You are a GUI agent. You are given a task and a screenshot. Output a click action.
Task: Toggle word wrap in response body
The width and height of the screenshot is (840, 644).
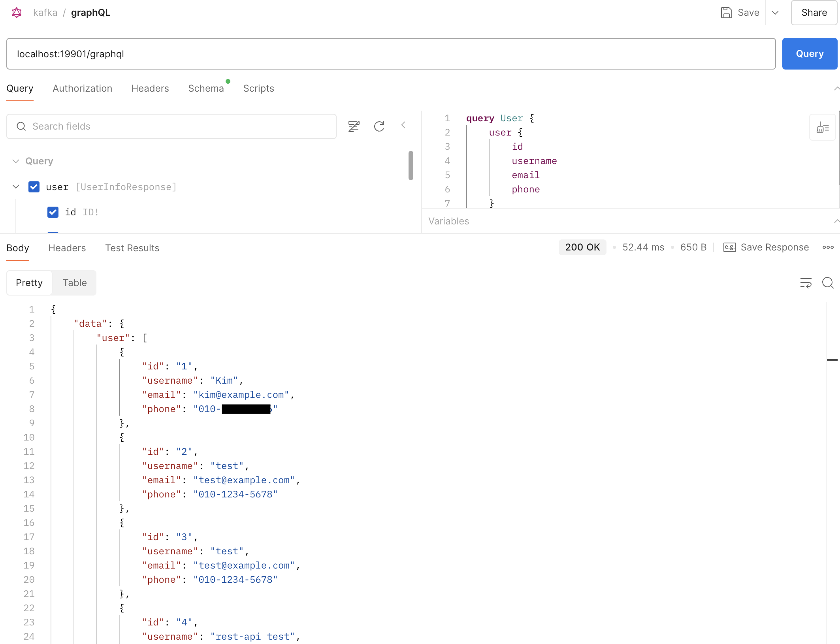806,283
